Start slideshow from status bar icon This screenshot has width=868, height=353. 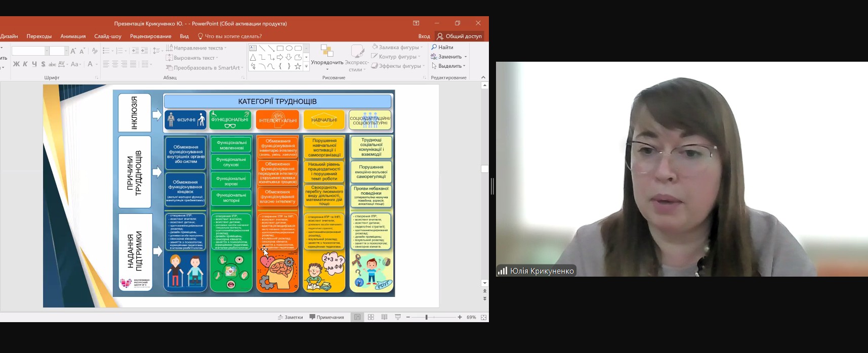(x=398, y=317)
